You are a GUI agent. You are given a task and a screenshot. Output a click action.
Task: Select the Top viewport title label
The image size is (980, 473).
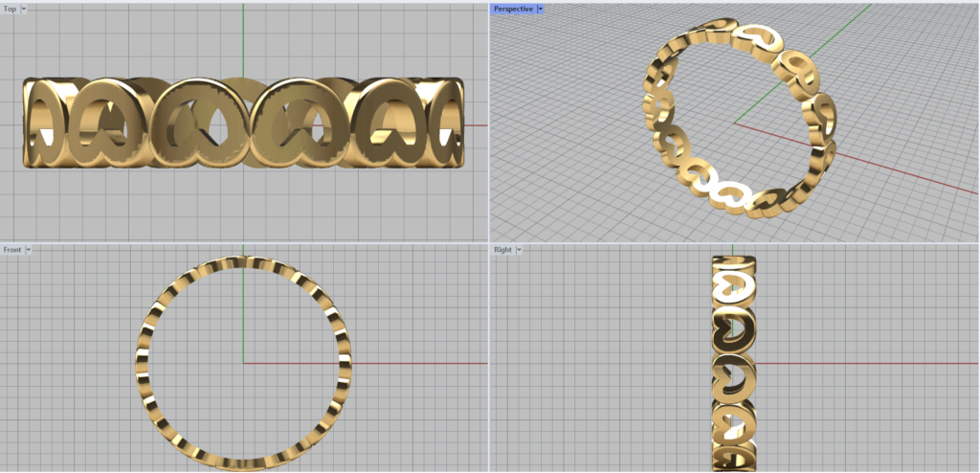[x=10, y=9]
